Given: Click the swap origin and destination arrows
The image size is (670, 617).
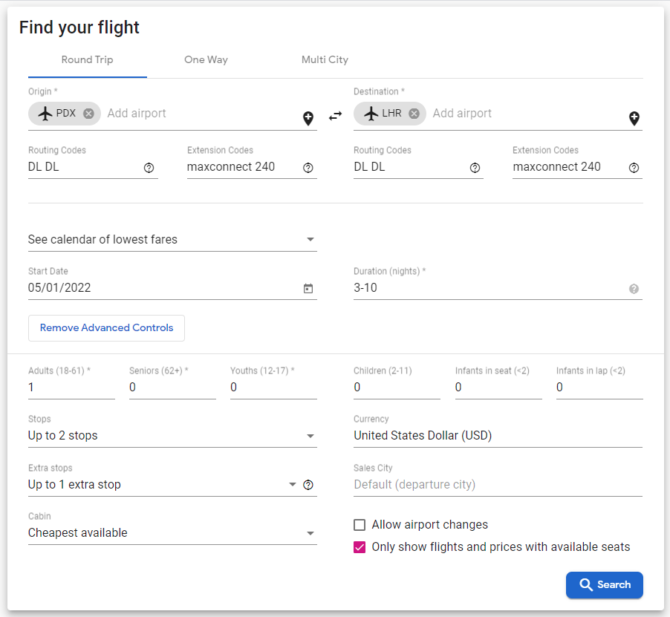Looking at the screenshot, I should click(x=335, y=116).
